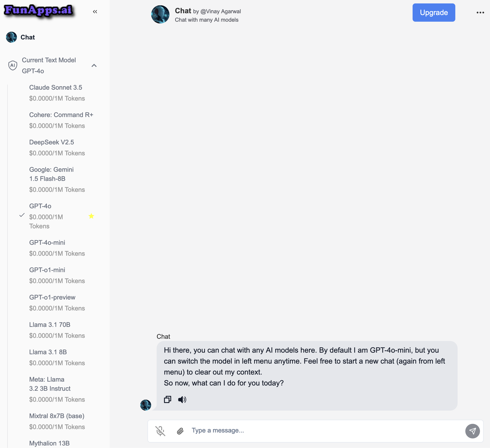This screenshot has width=490, height=448.
Task: Open the @Vinay Agarwal author link
Action: [220, 11]
